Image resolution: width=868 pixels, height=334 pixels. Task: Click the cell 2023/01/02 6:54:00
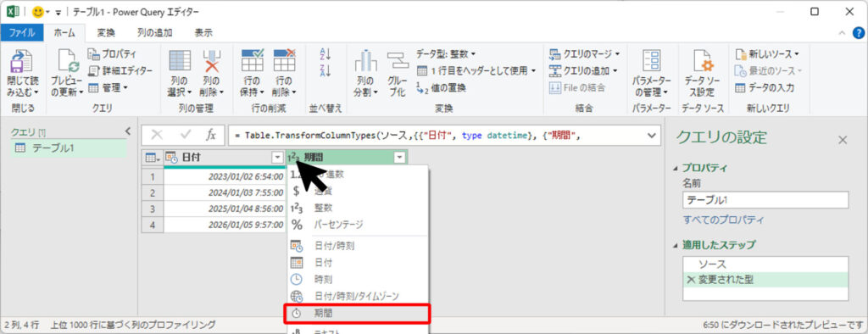click(225, 177)
